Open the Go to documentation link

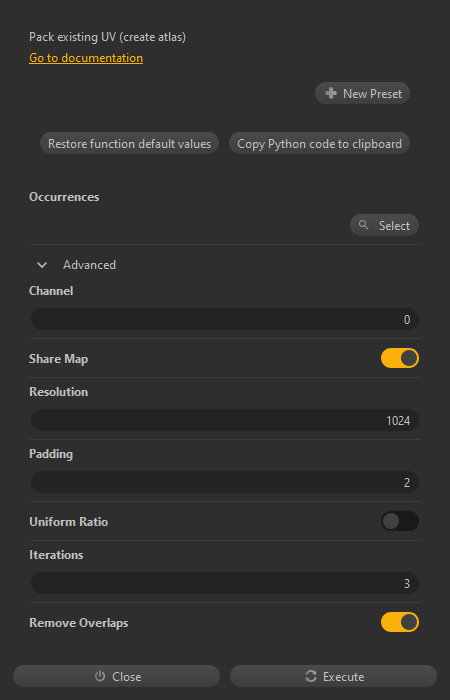(86, 58)
